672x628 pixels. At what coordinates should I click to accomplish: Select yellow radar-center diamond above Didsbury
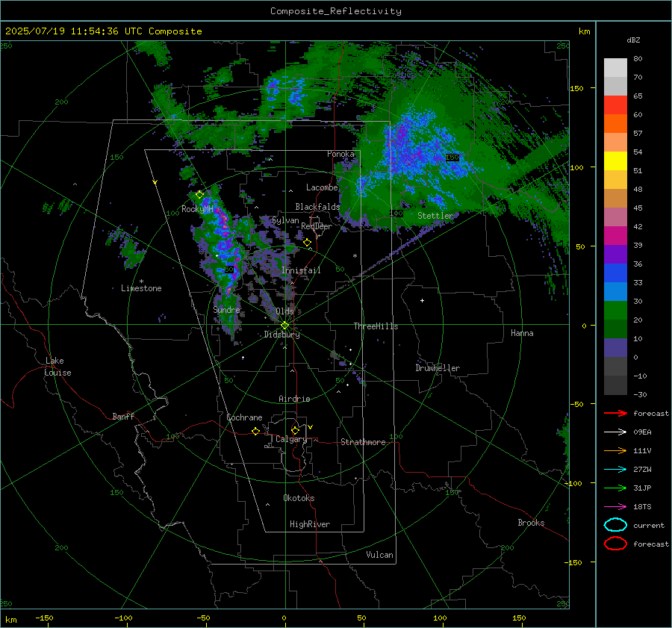click(x=284, y=326)
